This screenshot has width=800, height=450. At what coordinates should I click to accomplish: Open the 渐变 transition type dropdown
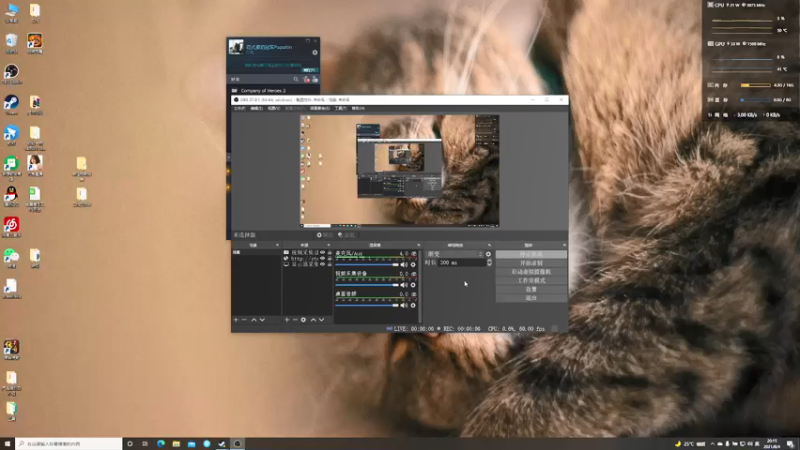coord(455,254)
